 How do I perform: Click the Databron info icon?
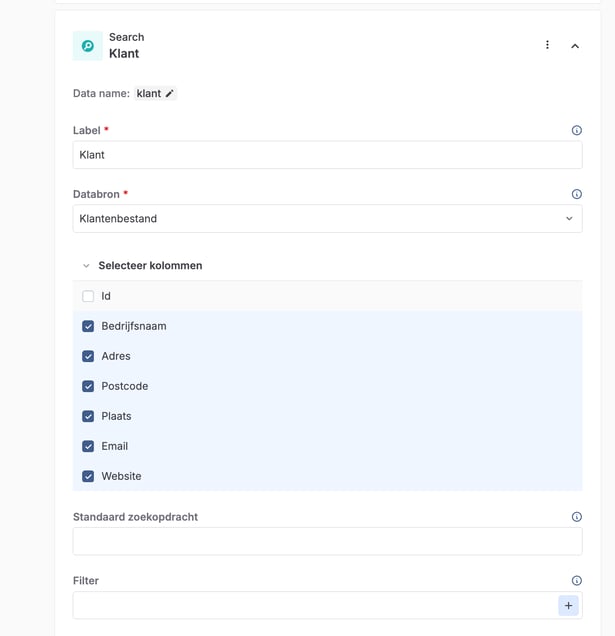[576, 195]
